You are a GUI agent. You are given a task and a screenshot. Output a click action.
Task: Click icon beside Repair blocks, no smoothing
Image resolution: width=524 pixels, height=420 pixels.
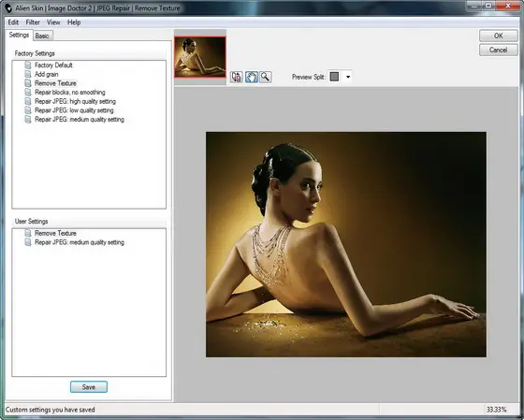click(x=28, y=92)
